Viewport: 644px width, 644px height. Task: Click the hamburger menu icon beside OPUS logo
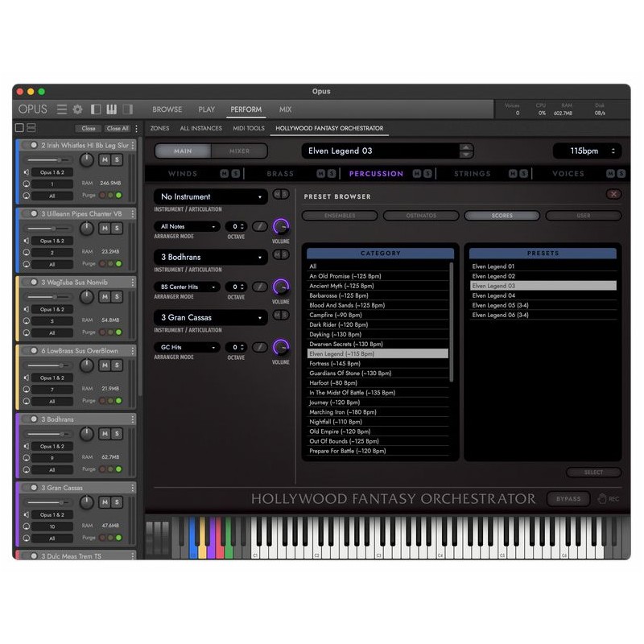coord(60,109)
